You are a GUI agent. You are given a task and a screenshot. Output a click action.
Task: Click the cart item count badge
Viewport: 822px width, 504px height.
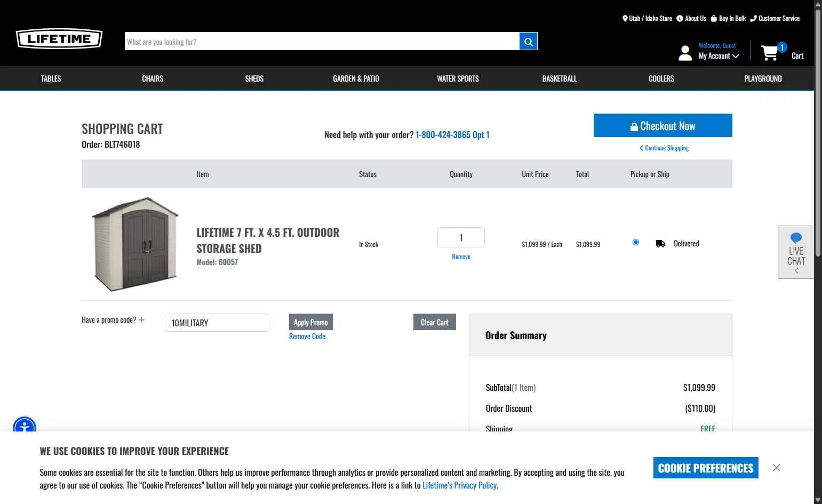point(782,47)
